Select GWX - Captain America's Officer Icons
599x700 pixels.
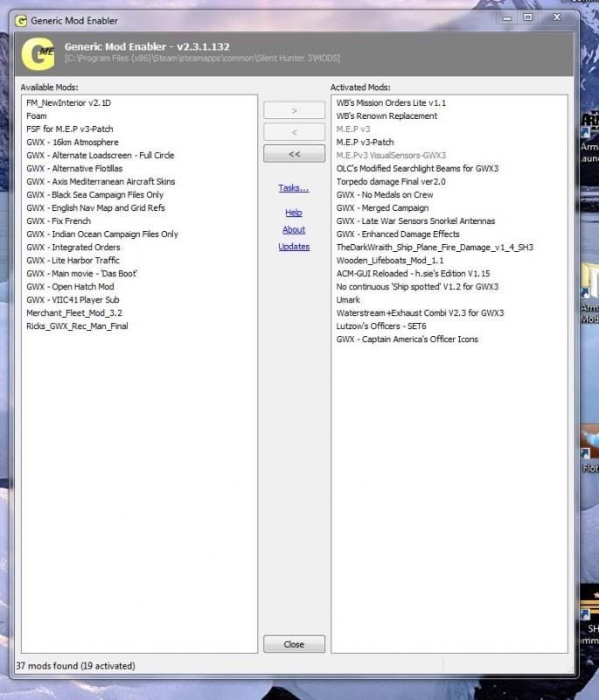(x=407, y=339)
